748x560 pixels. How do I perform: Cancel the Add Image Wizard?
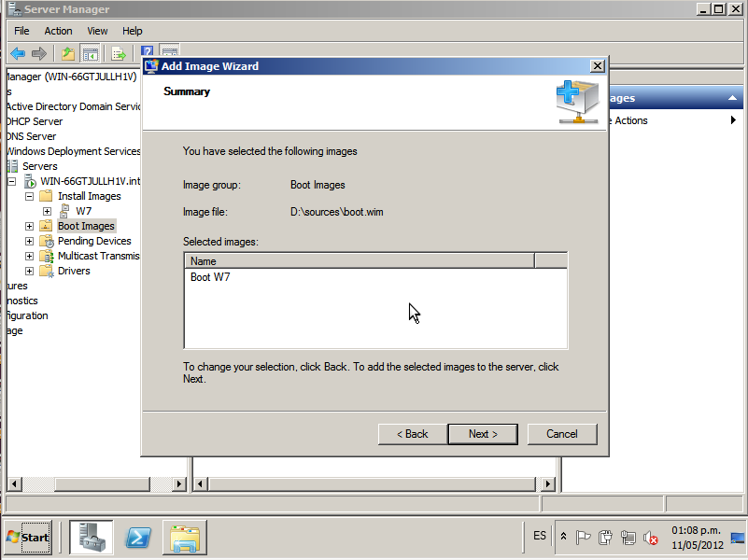coord(562,434)
